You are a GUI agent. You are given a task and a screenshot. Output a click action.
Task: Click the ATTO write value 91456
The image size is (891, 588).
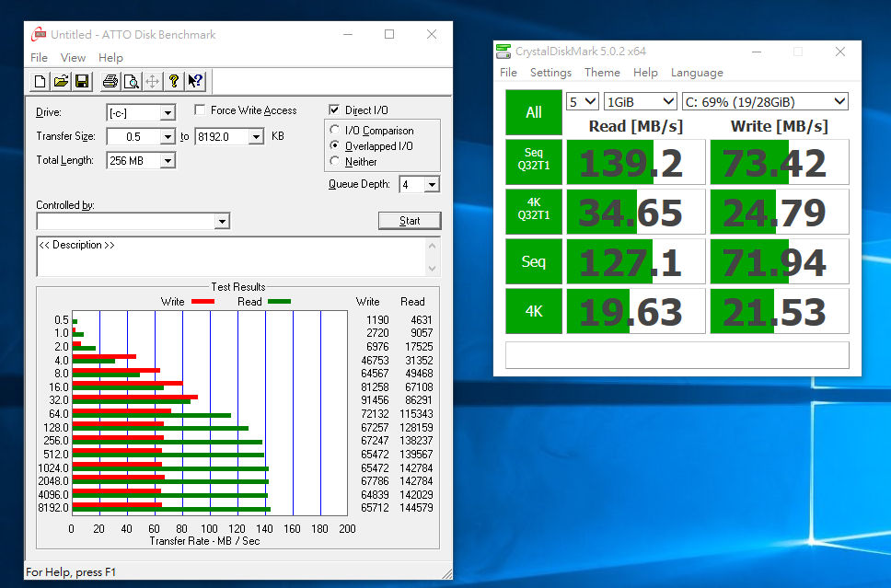tap(375, 400)
